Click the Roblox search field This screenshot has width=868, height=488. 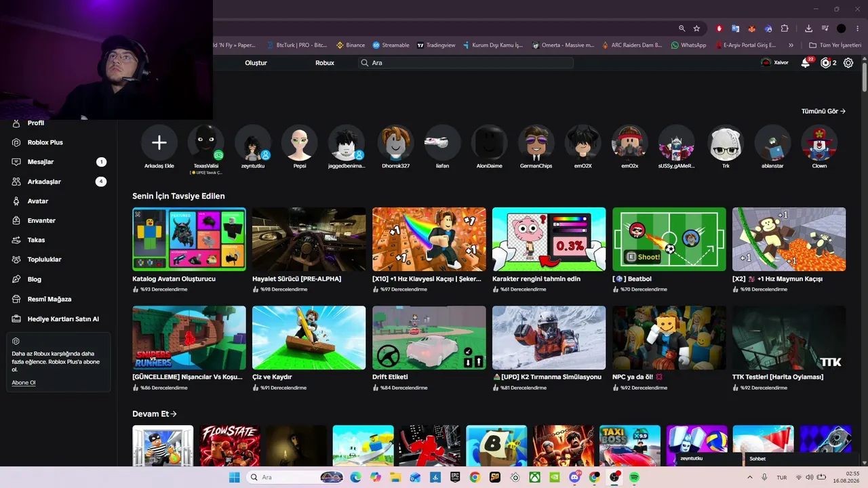466,63
